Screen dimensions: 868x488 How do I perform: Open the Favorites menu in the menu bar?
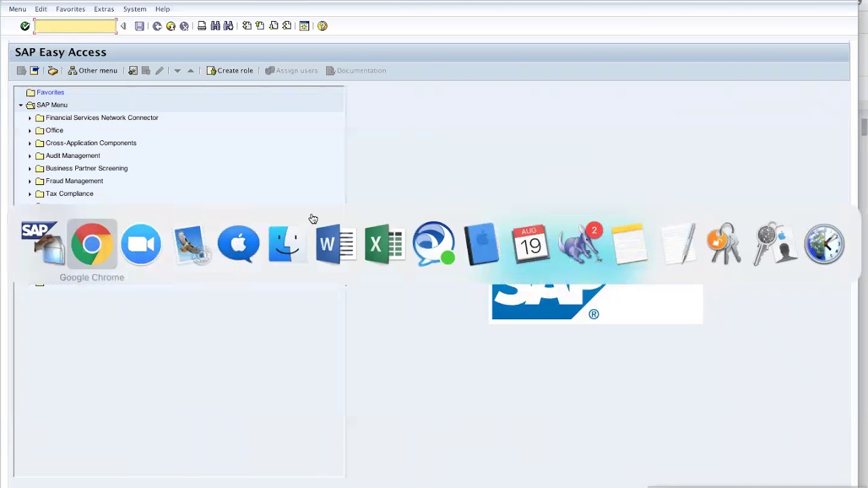point(71,9)
